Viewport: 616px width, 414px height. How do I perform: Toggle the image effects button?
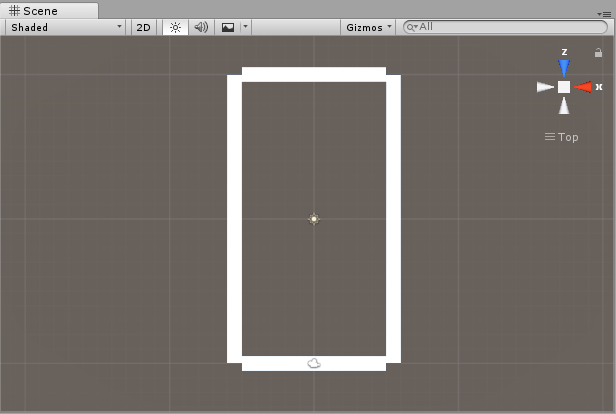[228, 27]
